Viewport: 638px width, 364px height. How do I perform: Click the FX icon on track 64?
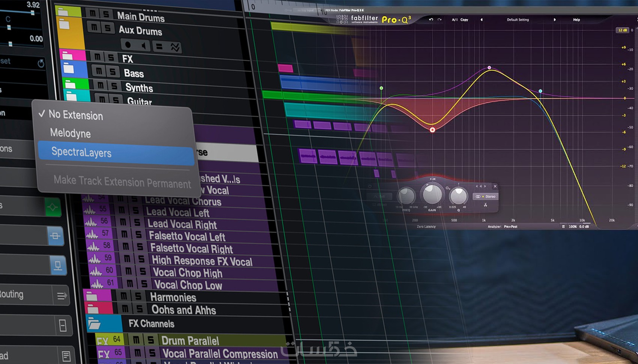point(102,341)
